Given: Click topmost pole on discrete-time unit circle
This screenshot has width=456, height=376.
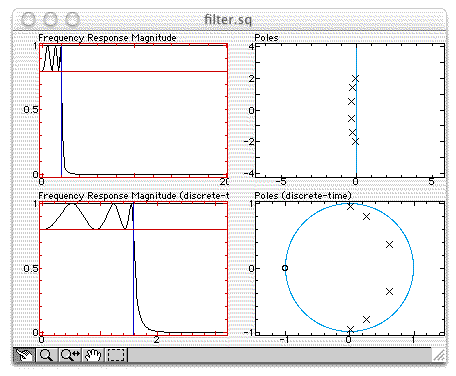Looking at the screenshot, I should point(350,207).
